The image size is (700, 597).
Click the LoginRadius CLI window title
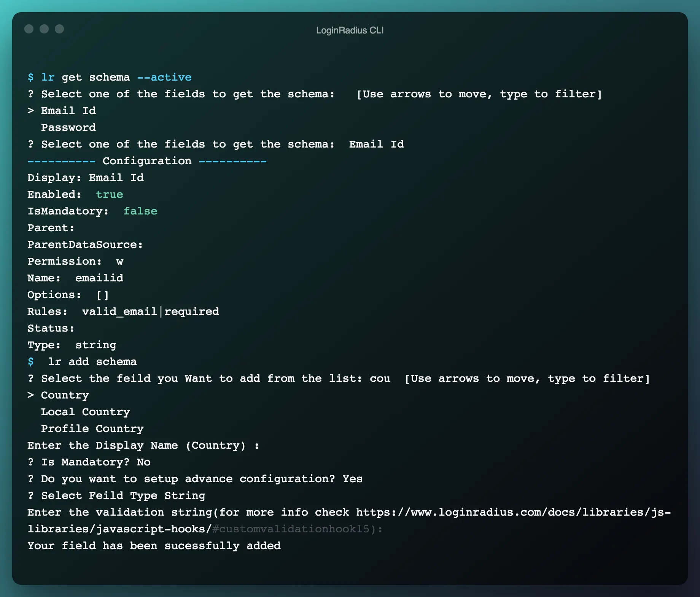[x=350, y=30]
